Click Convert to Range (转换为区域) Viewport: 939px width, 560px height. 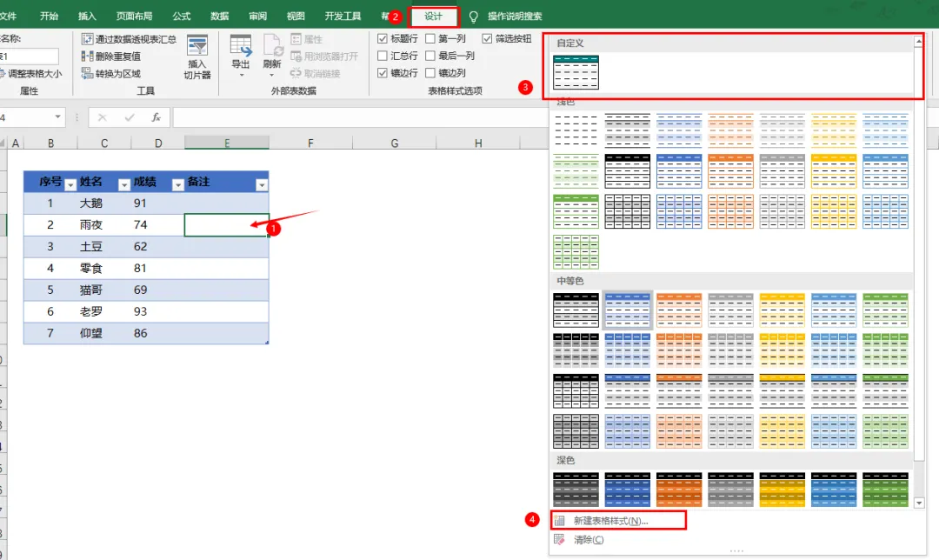click(110, 74)
